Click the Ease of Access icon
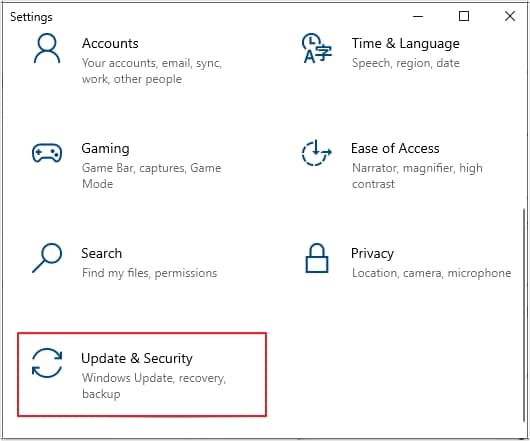The image size is (530, 441). pos(316,153)
